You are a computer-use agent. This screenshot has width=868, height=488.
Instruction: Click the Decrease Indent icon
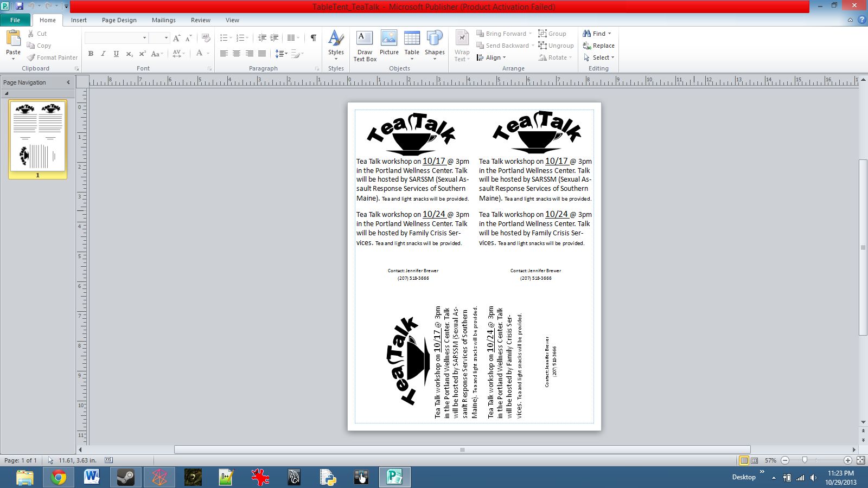coord(262,38)
